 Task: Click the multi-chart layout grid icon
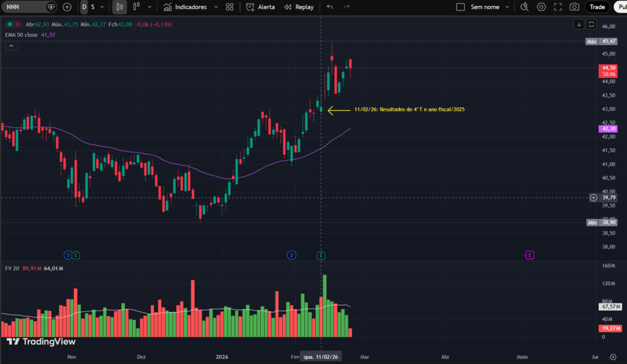[230, 7]
